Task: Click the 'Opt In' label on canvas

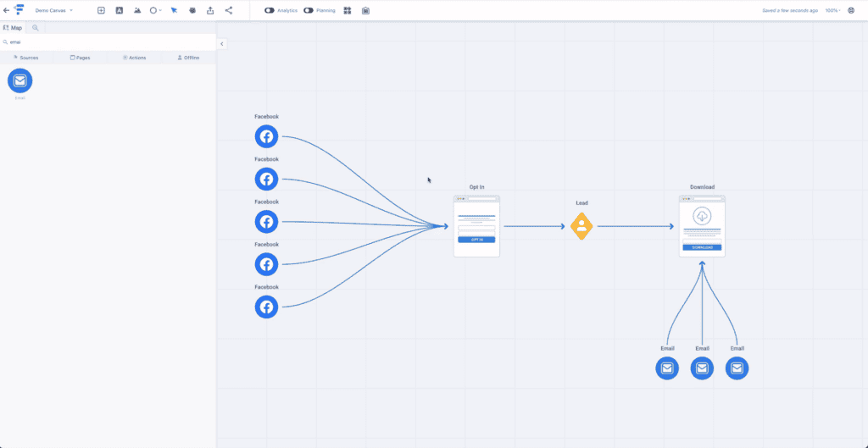Action: click(x=476, y=187)
